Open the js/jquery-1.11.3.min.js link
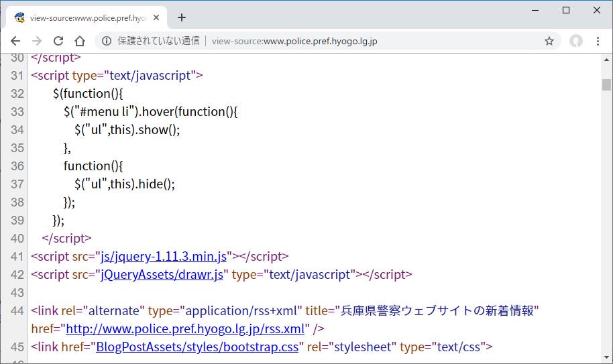 click(x=164, y=257)
